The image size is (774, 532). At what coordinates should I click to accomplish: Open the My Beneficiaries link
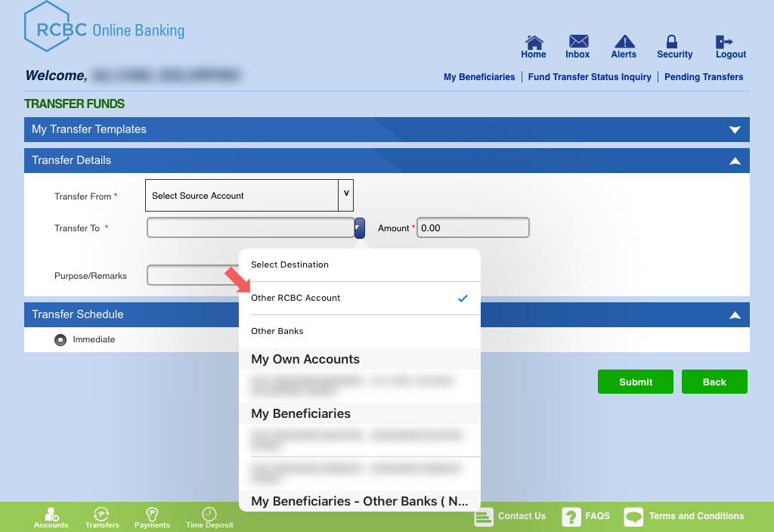coord(478,77)
